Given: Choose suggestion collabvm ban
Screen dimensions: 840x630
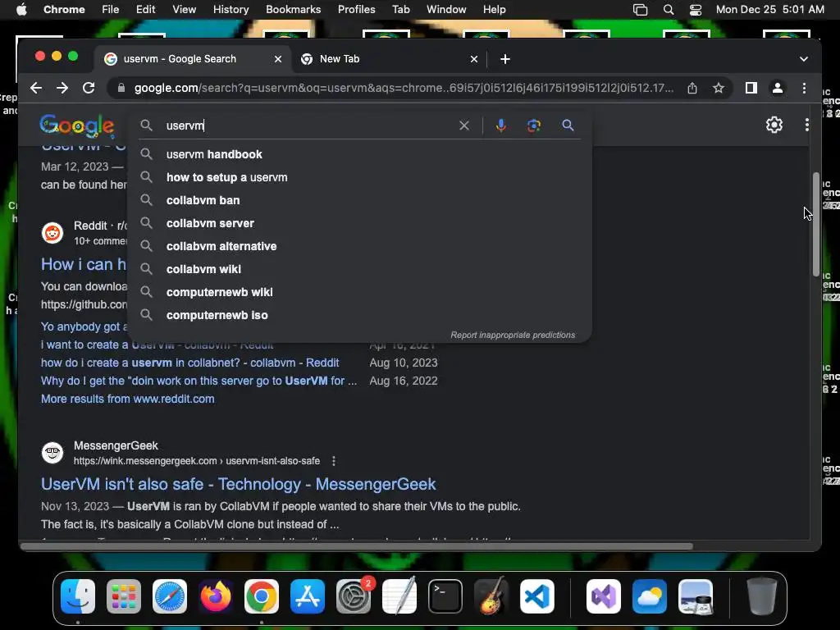Looking at the screenshot, I should click(359, 200).
